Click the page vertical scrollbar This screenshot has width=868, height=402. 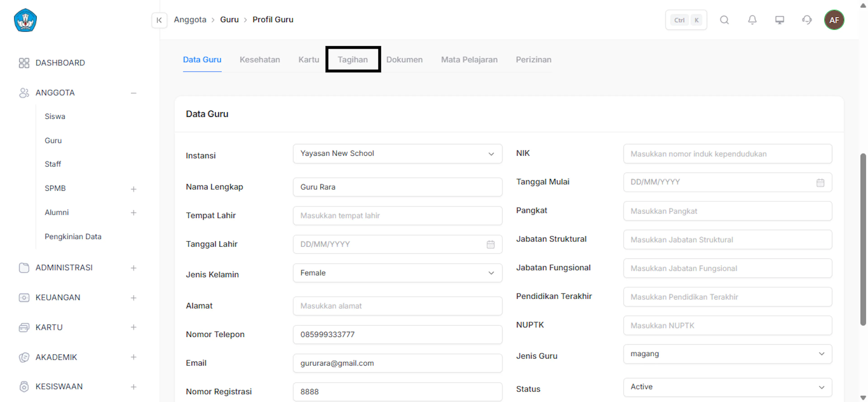pyautogui.click(x=863, y=239)
